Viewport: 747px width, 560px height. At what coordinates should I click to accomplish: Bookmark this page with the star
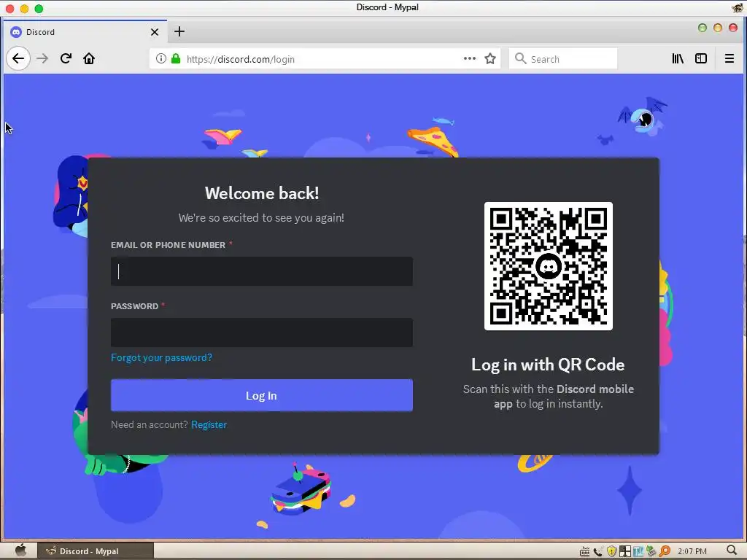490,58
